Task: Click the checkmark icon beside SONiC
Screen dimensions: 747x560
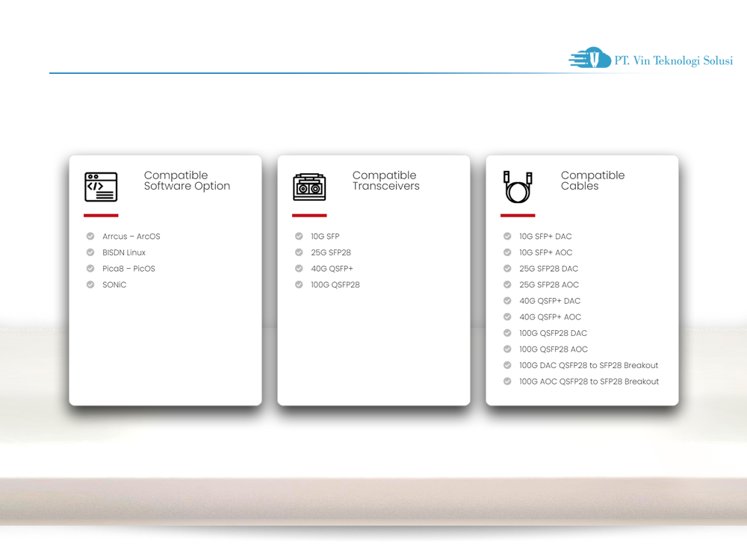Action: (90, 284)
